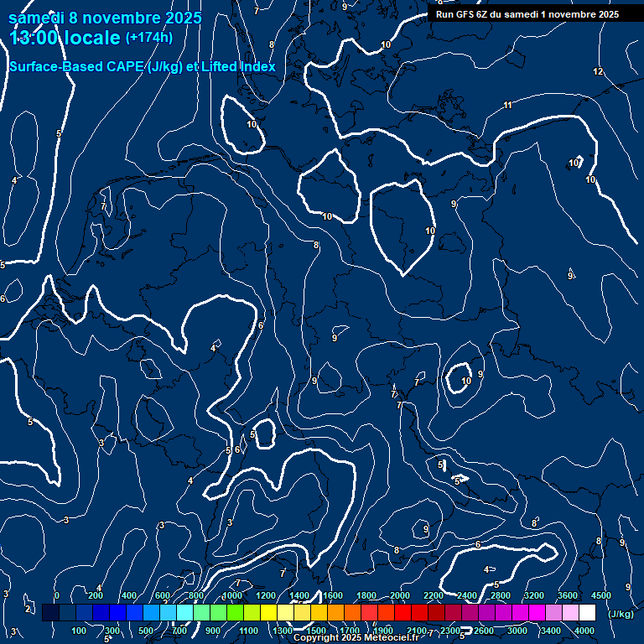Click the '3600' legend value
This screenshot has height=644, width=644.
coord(568,595)
